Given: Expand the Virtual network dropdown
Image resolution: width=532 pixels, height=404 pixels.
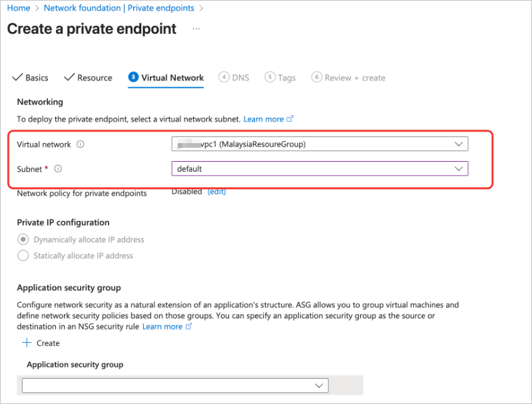Looking at the screenshot, I should pos(320,144).
